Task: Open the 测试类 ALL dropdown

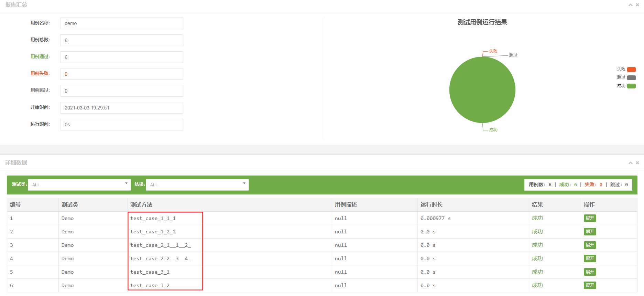Action: [79, 185]
